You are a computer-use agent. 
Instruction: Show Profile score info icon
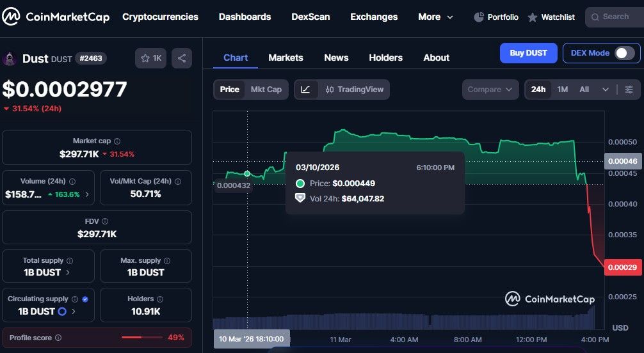click(58, 338)
